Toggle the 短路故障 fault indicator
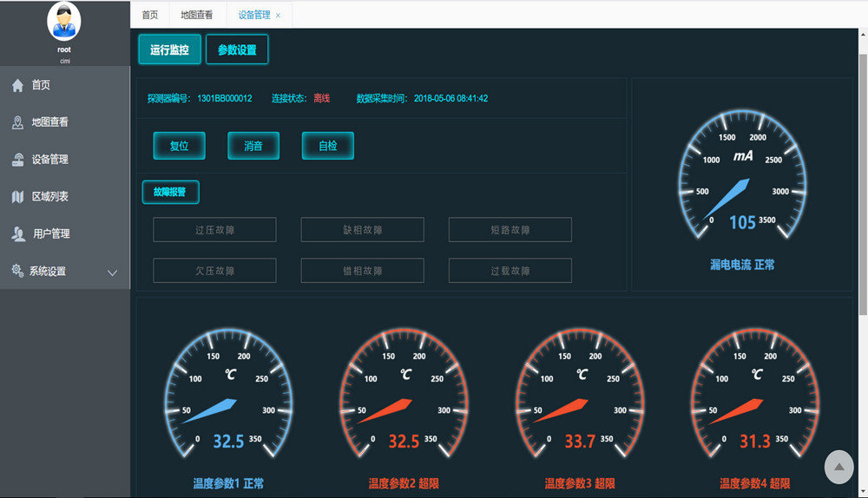Image resolution: width=868 pixels, height=498 pixels. point(510,230)
